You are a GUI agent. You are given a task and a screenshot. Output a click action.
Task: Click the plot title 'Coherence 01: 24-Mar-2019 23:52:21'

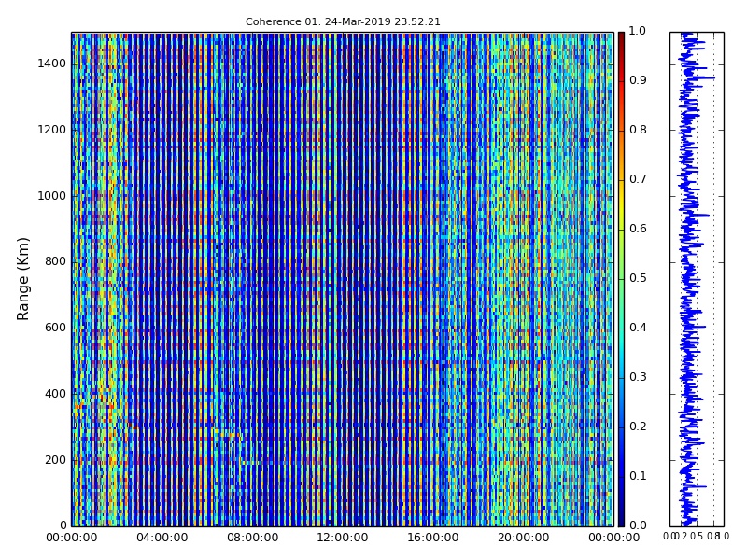tap(343, 21)
